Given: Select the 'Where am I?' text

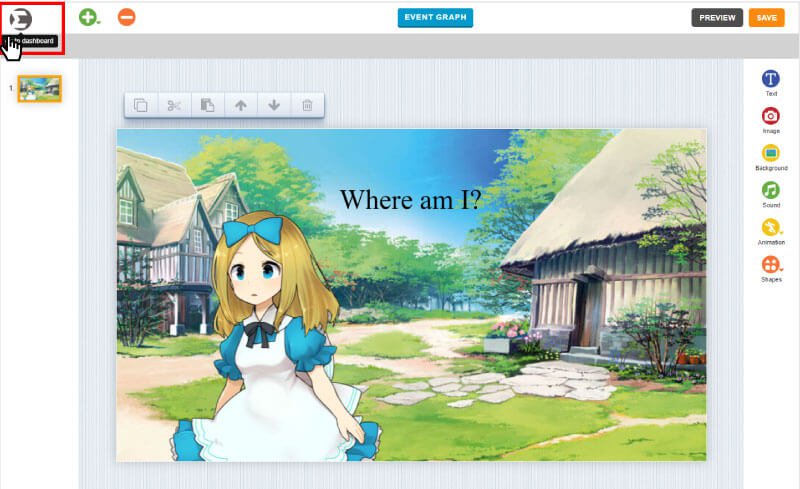Looking at the screenshot, I should click(x=411, y=200).
